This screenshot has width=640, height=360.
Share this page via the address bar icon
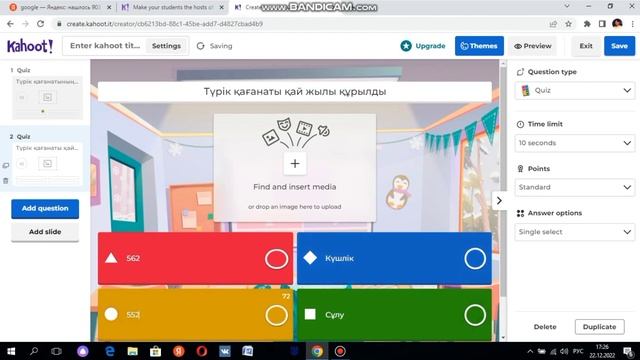coord(553,24)
